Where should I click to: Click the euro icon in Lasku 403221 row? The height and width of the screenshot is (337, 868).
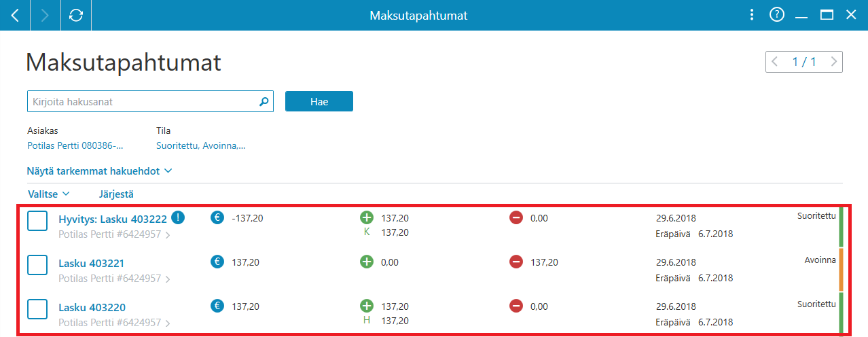point(217,262)
